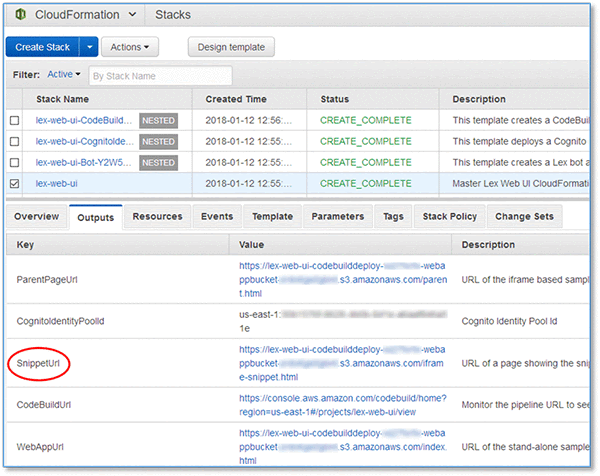The width and height of the screenshot is (600, 476).
Task: Follow the CodeBuildUrl console link
Action: click(x=342, y=405)
